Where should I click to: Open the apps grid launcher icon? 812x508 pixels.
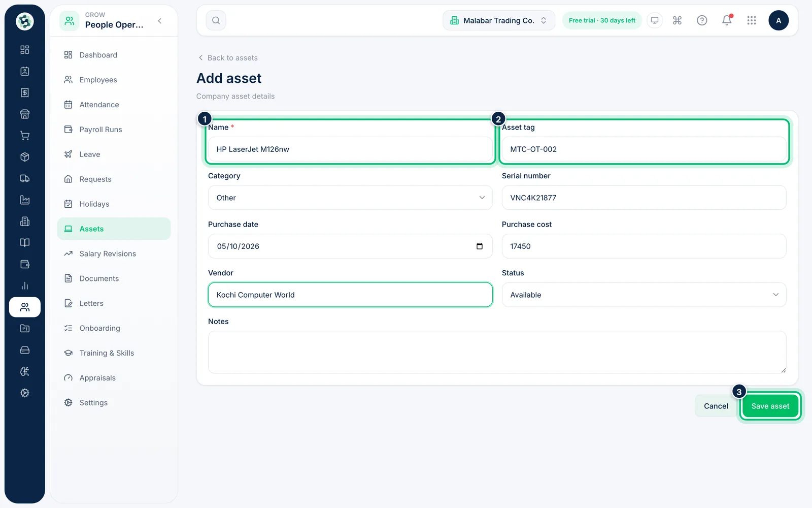[752, 20]
